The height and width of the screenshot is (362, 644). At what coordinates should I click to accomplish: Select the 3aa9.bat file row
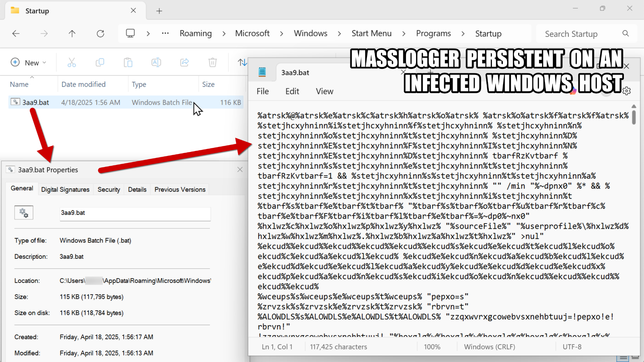click(126, 102)
